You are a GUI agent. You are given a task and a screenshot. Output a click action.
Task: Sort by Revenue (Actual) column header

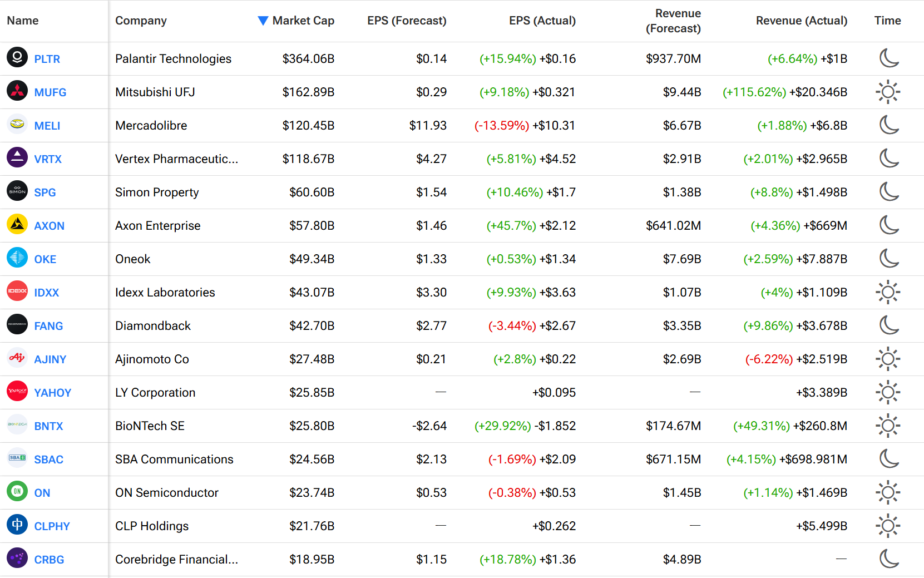click(x=802, y=21)
